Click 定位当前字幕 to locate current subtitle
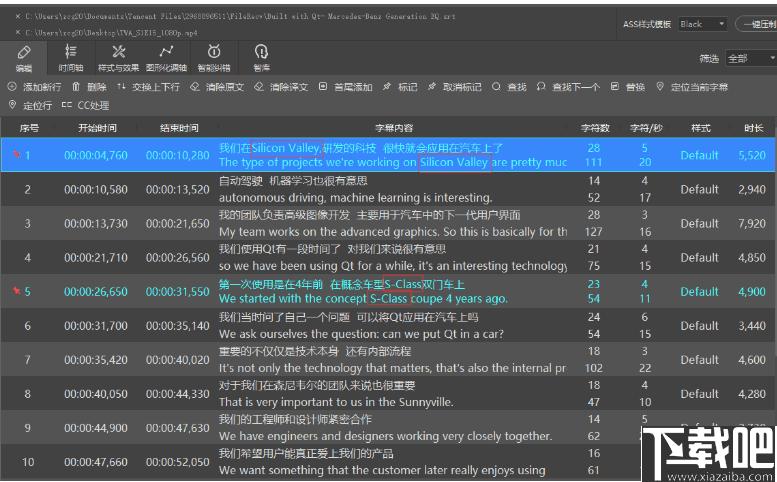The image size is (777, 482). point(692,87)
